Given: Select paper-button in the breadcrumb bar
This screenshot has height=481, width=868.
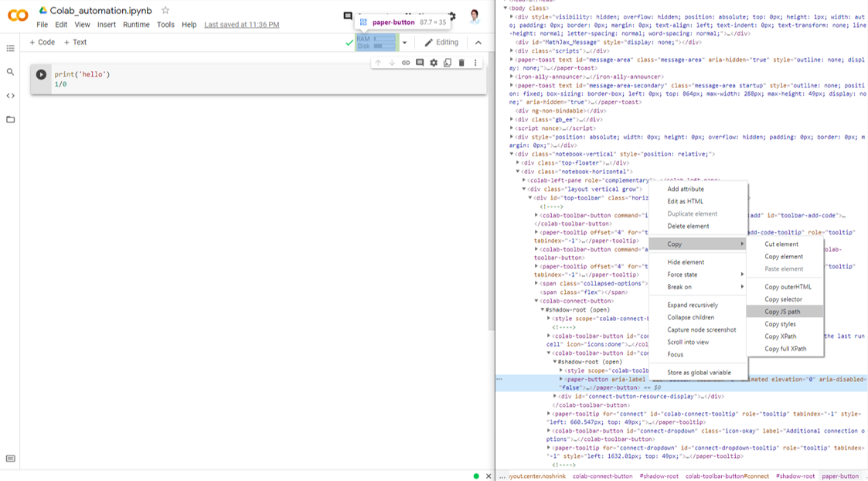Looking at the screenshot, I should point(839,476).
